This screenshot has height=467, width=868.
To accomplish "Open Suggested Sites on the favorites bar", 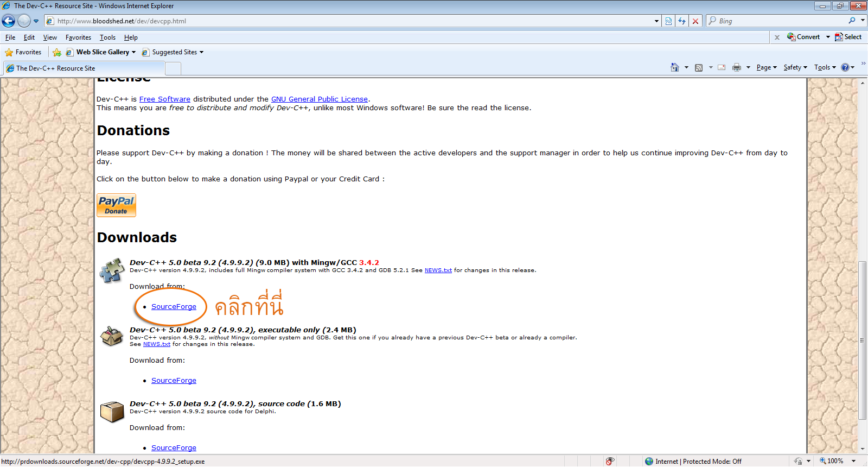I will [x=173, y=52].
